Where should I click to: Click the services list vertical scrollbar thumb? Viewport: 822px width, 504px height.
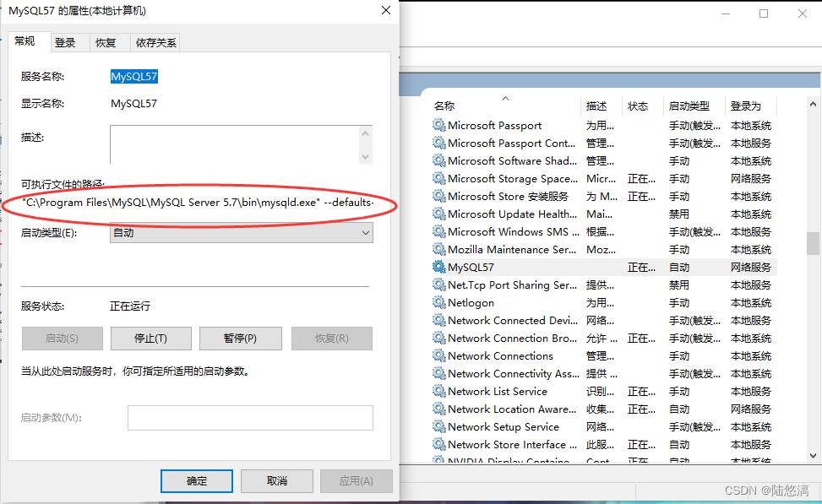pos(813,243)
